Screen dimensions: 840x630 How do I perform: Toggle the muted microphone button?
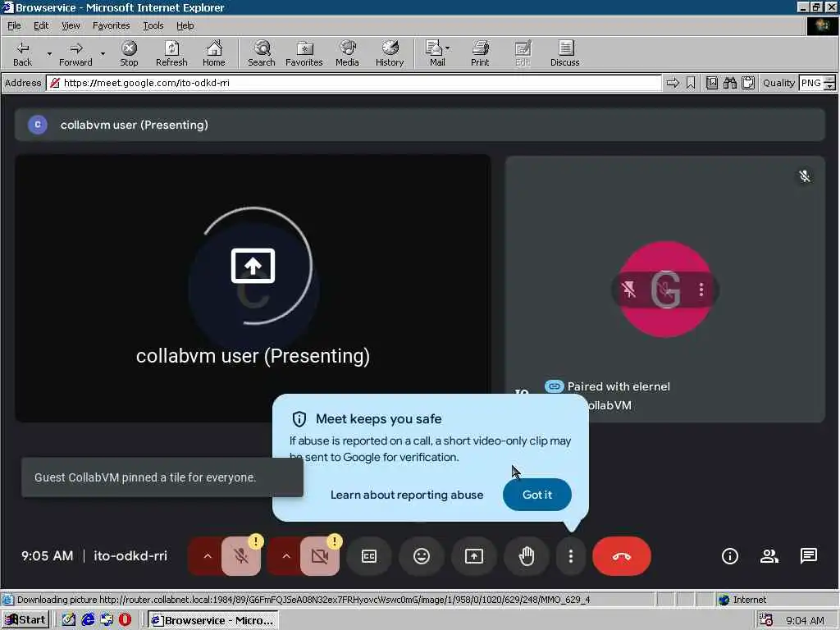point(241,556)
